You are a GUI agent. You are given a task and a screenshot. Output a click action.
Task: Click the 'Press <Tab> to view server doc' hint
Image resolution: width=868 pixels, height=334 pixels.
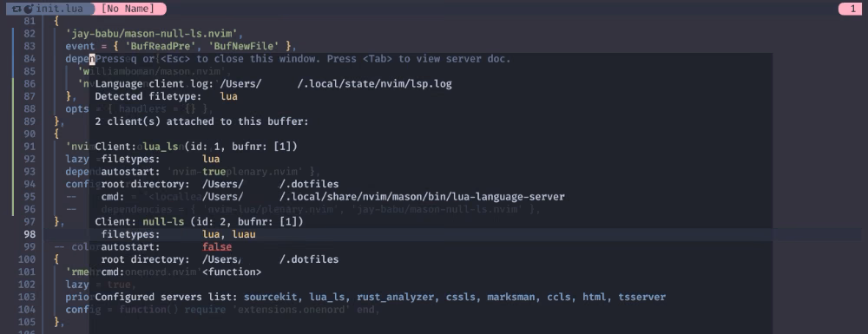pos(418,59)
